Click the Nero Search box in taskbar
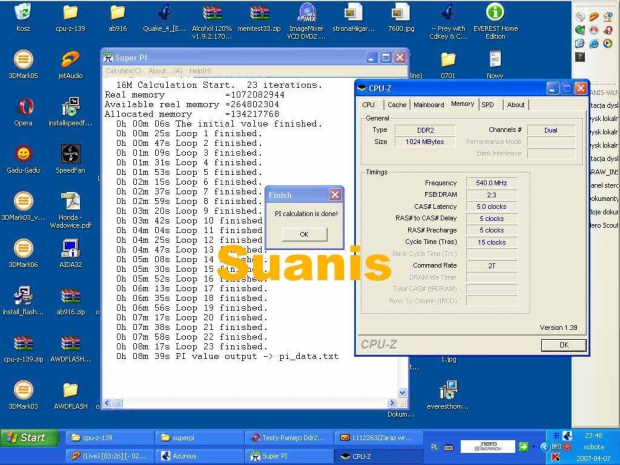Image resolution: width=620 pixels, height=465 pixels. pos(488,446)
